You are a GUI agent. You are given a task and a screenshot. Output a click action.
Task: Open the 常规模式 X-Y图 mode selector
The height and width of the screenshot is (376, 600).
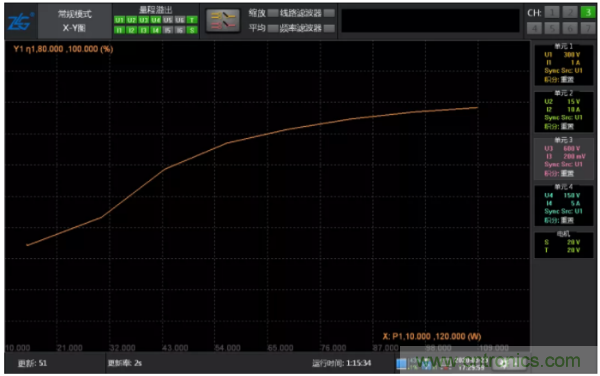click(75, 21)
